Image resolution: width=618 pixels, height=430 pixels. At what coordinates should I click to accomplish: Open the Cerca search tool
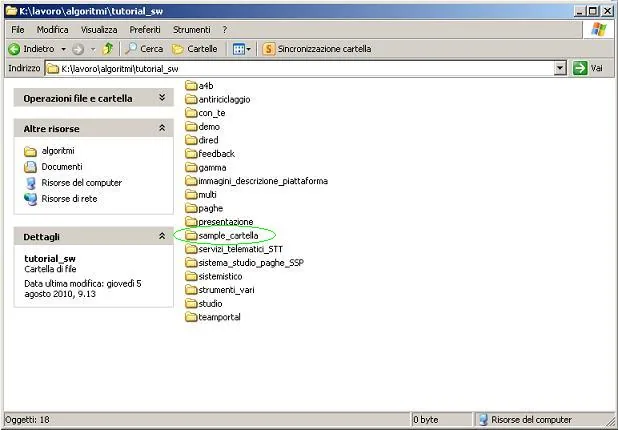[144, 49]
